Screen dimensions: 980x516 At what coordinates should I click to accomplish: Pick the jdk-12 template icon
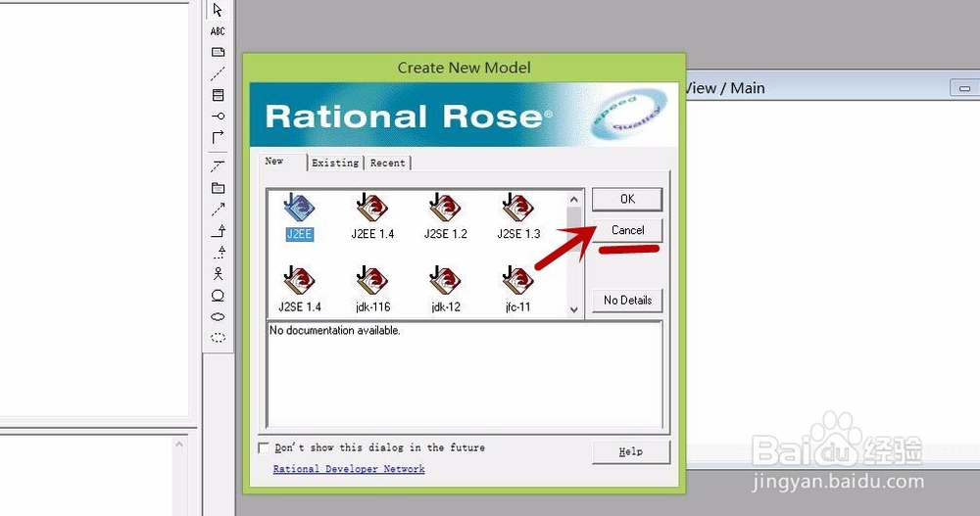pos(446,290)
